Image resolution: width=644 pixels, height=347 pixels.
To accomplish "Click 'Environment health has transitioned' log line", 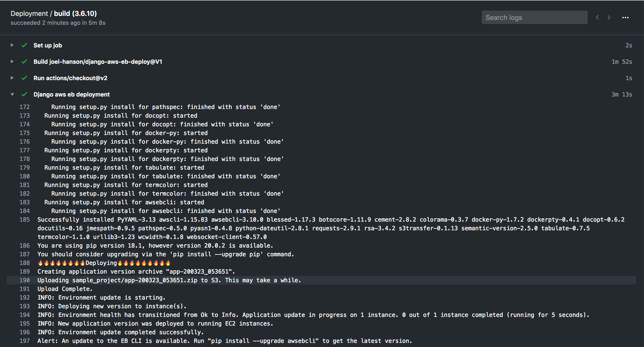I will 314,315.
